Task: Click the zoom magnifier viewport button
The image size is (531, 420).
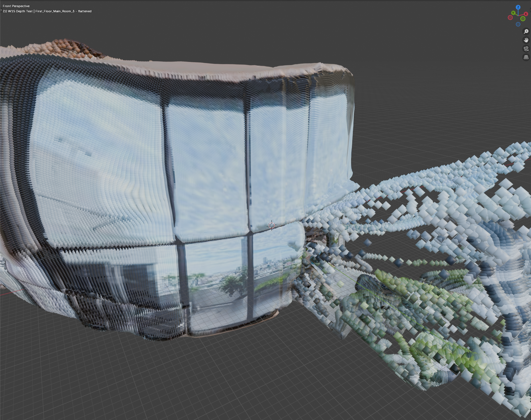Action: [x=526, y=32]
